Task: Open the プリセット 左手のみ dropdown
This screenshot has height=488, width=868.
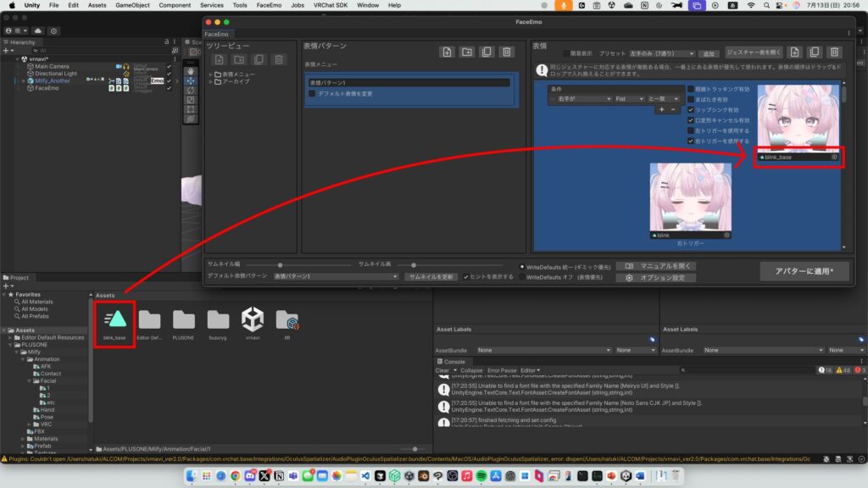Action: (663, 53)
